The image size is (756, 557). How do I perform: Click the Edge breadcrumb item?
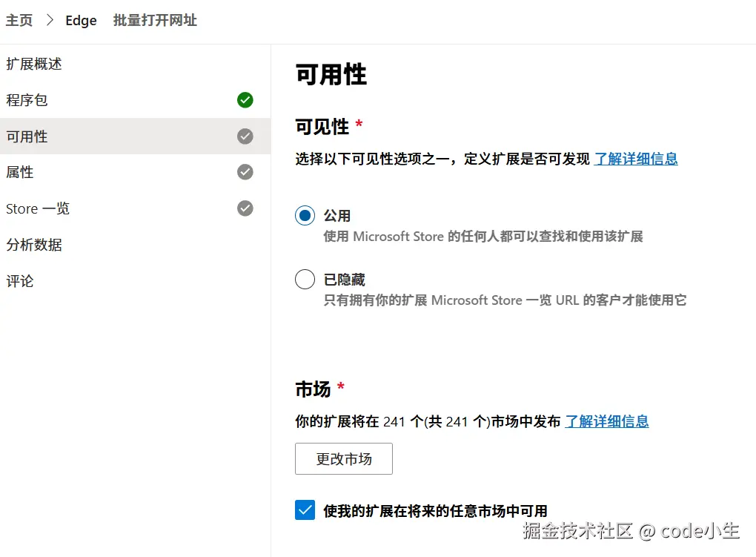[81, 21]
